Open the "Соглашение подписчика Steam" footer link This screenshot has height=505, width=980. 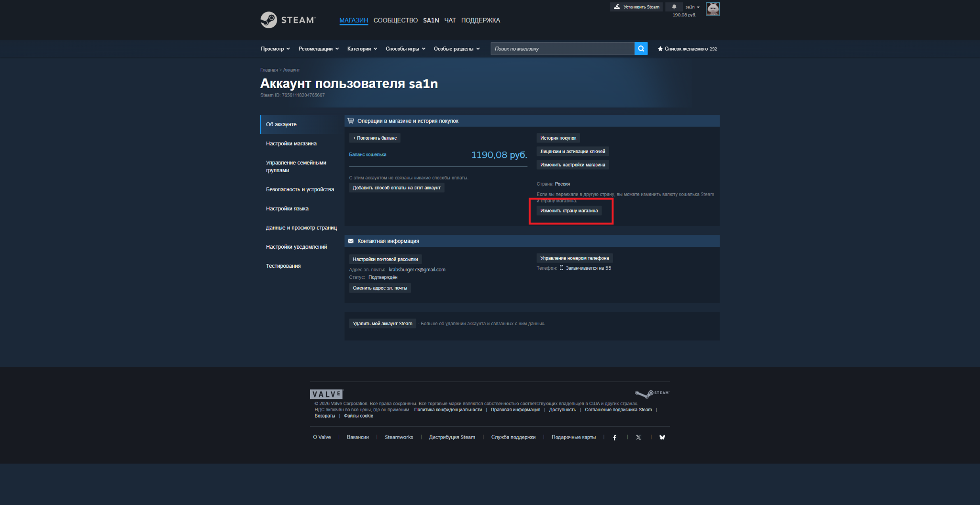618,410
